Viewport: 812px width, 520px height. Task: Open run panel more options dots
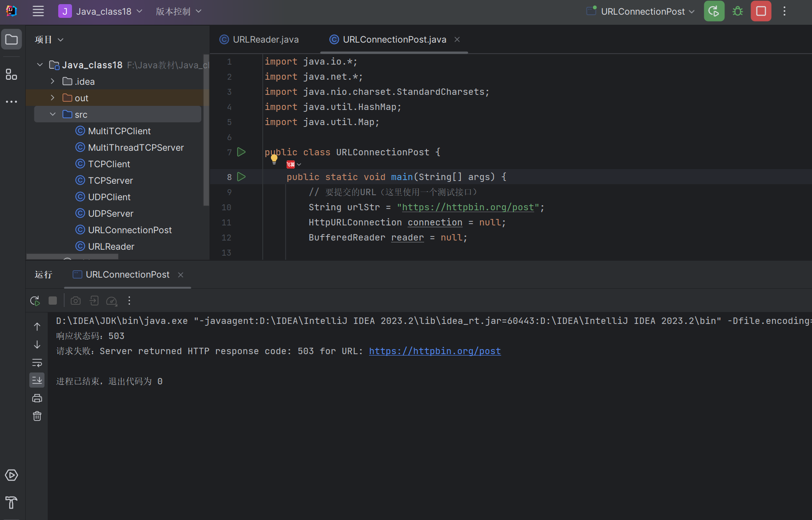[x=129, y=301]
